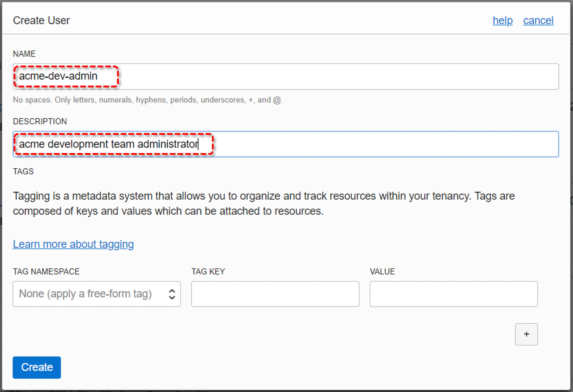Click the 'Create User' dialog title
This screenshot has width=573, height=392.
coord(41,20)
